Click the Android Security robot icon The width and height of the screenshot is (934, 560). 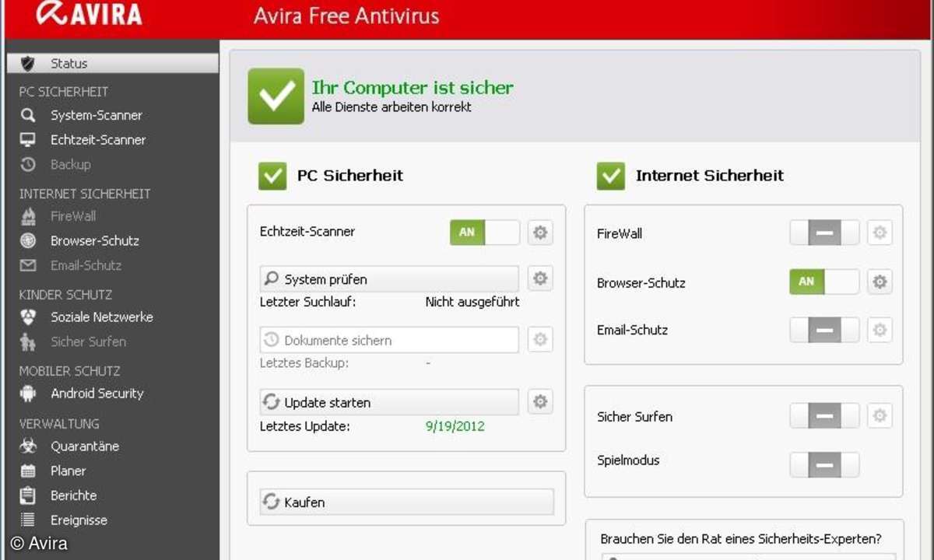click(x=28, y=394)
